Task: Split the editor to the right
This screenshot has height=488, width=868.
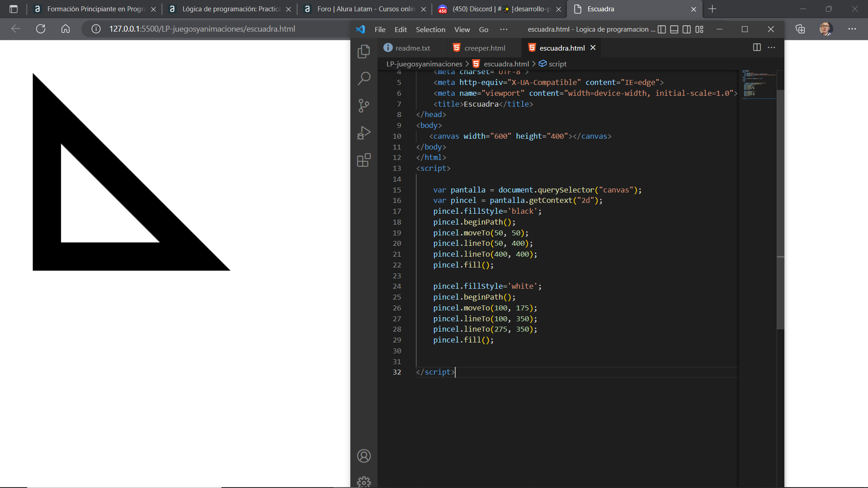Action: [x=757, y=47]
